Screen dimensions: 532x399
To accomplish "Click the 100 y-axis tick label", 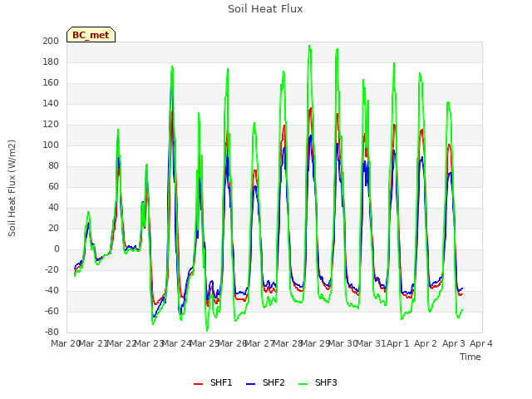I will (51, 145).
